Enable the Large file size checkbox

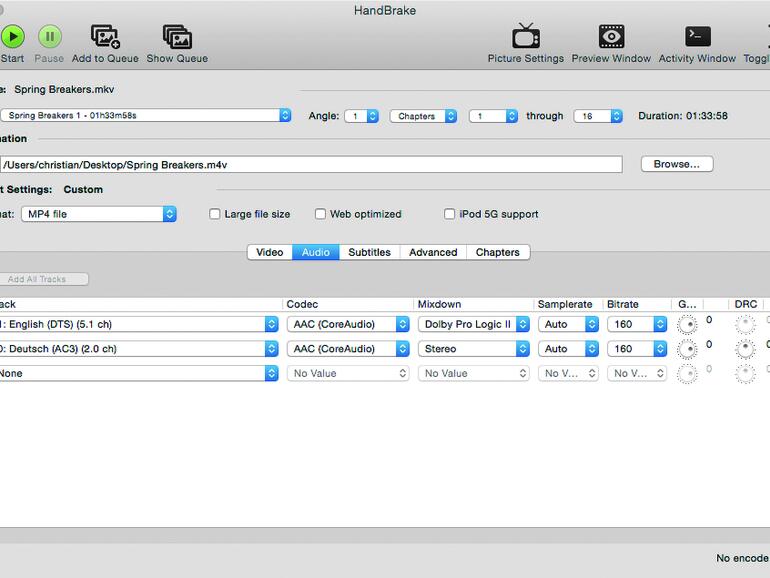215,214
